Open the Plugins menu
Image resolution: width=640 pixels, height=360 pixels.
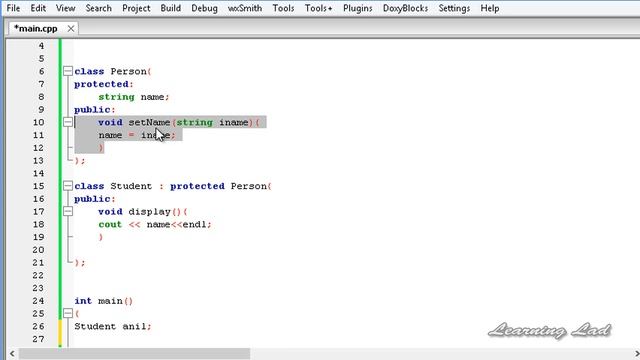[x=358, y=8]
